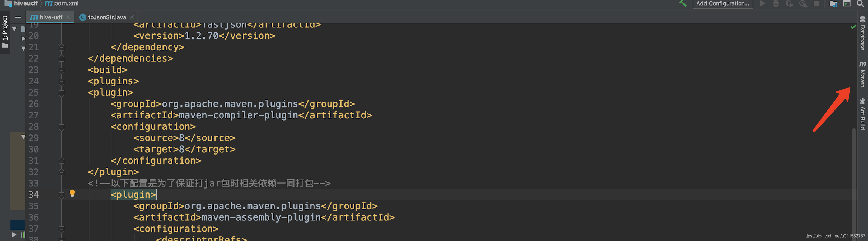Click the pom.xml breadcrumb
The width and height of the screenshot is (868, 241).
point(66,3)
